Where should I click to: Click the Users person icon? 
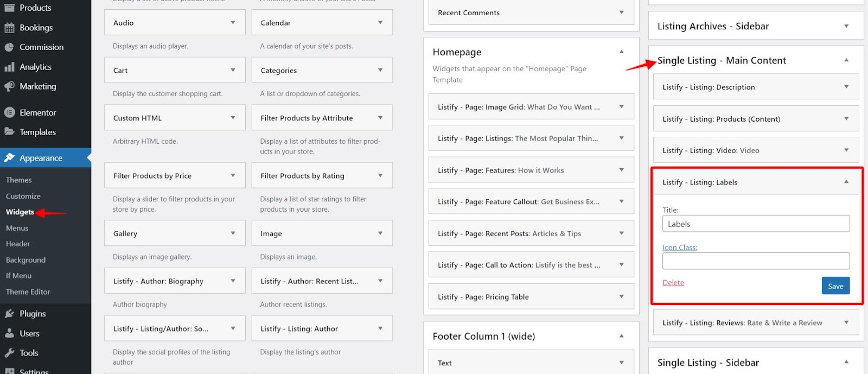tap(9, 333)
